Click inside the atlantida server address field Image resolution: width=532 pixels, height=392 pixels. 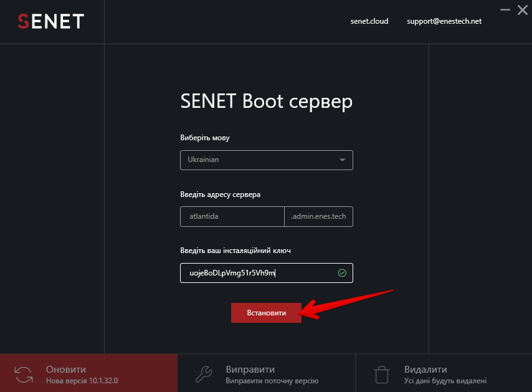pos(232,216)
